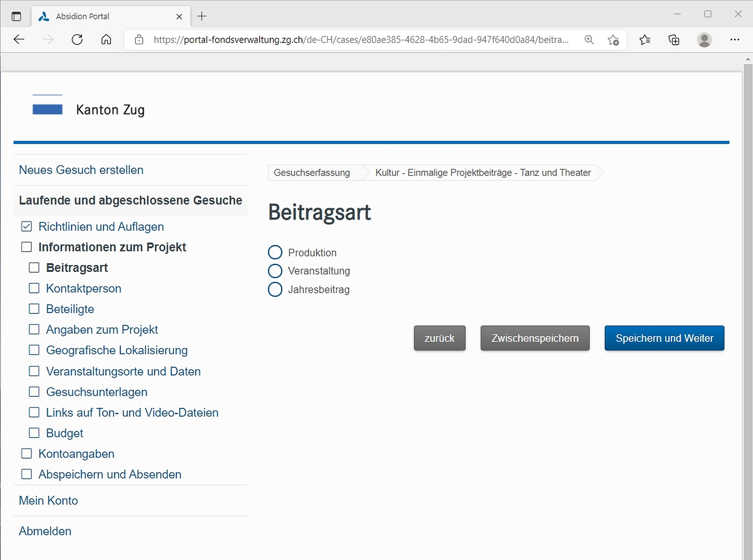
Task: Open the Favorites list icon
Action: (645, 40)
